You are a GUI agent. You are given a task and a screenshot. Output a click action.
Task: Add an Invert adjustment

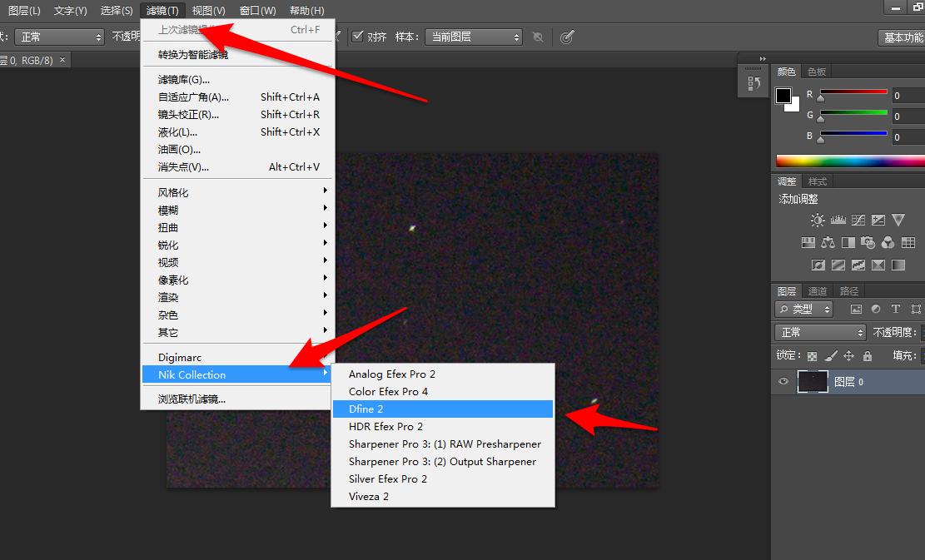tap(818, 265)
